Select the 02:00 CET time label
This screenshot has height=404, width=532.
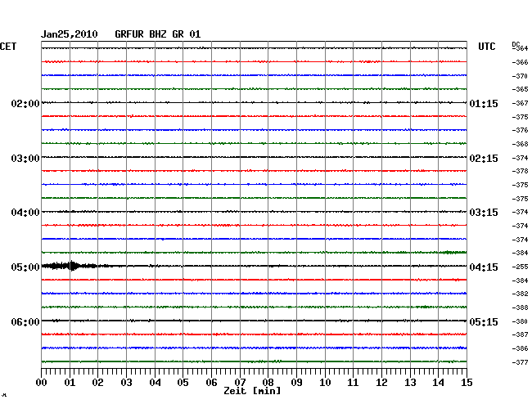[25, 103]
